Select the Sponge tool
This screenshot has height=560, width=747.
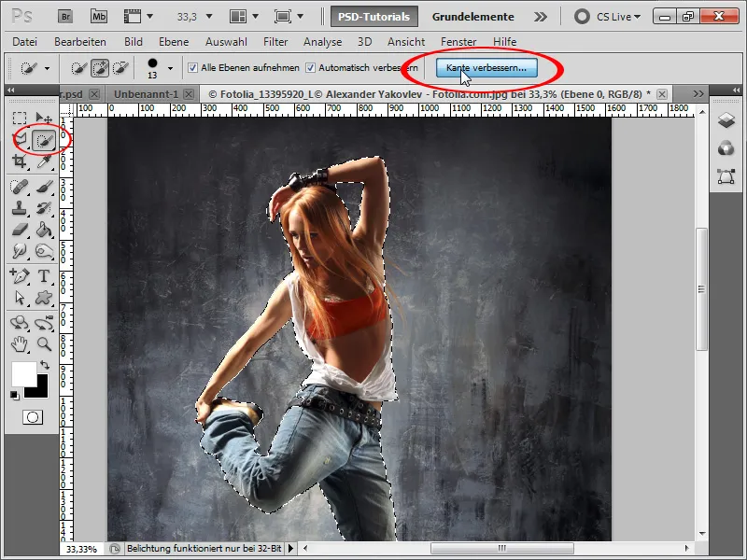coord(44,251)
